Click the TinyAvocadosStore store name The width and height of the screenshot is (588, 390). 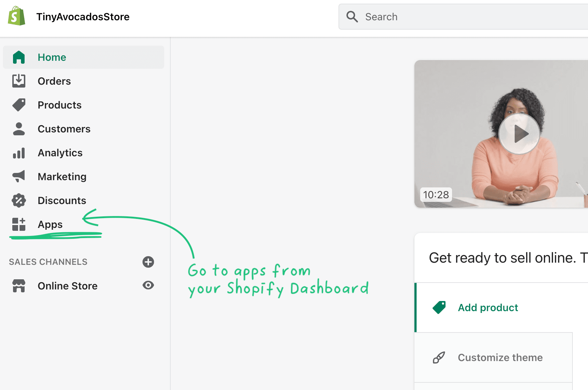[83, 17]
